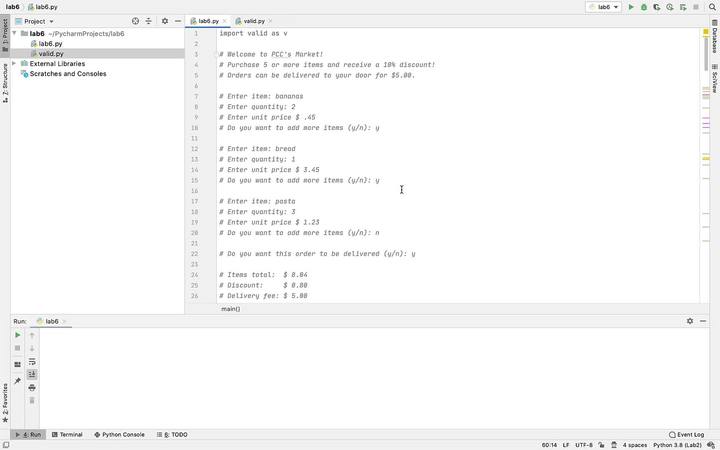Start debugging with the bug icon
Viewport: 720px width, 450px height.
(644, 7)
